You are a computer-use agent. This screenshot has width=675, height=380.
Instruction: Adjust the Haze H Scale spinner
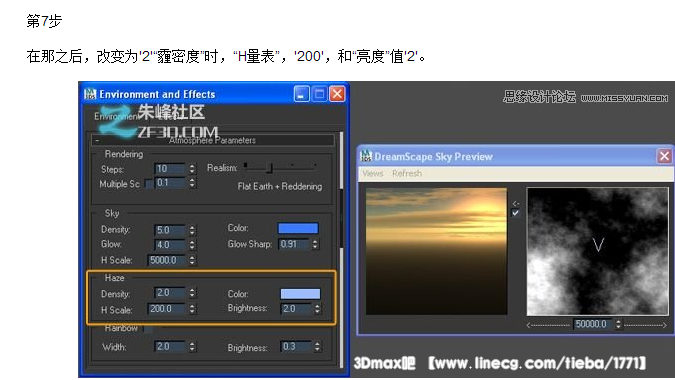click(192, 309)
